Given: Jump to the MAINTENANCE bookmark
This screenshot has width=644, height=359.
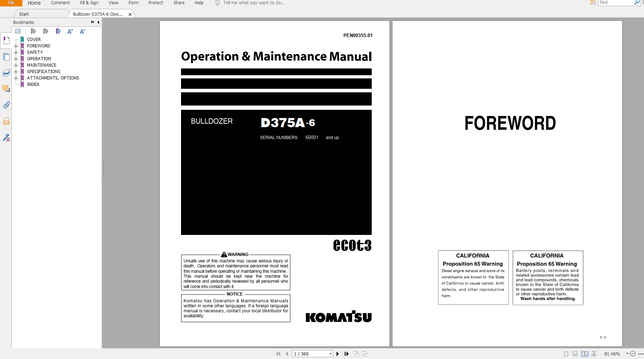Looking at the screenshot, I should (x=42, y=65).
